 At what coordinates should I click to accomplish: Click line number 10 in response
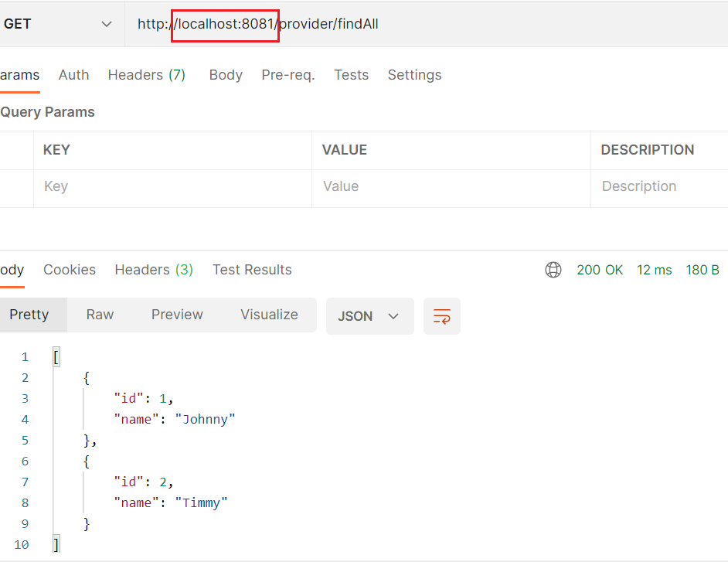pos(22,545)
